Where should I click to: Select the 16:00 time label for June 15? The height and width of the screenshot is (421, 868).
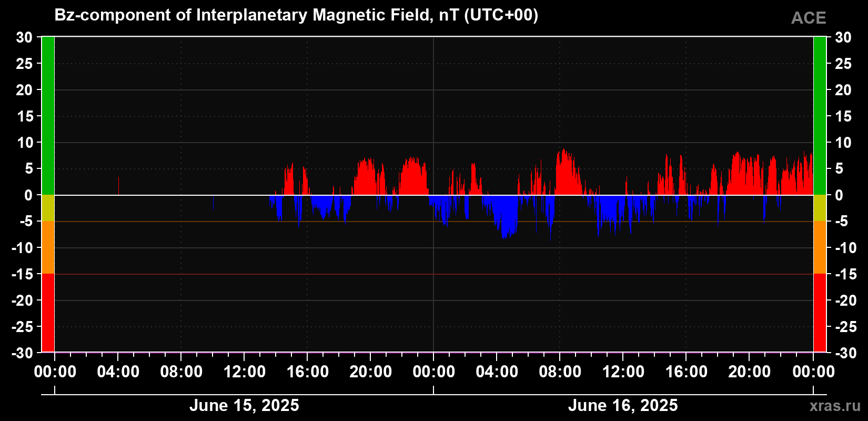point(308,372)
